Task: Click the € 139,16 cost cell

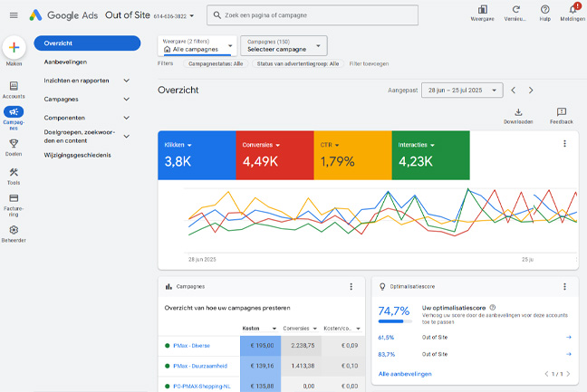Action: pos(261,366)
